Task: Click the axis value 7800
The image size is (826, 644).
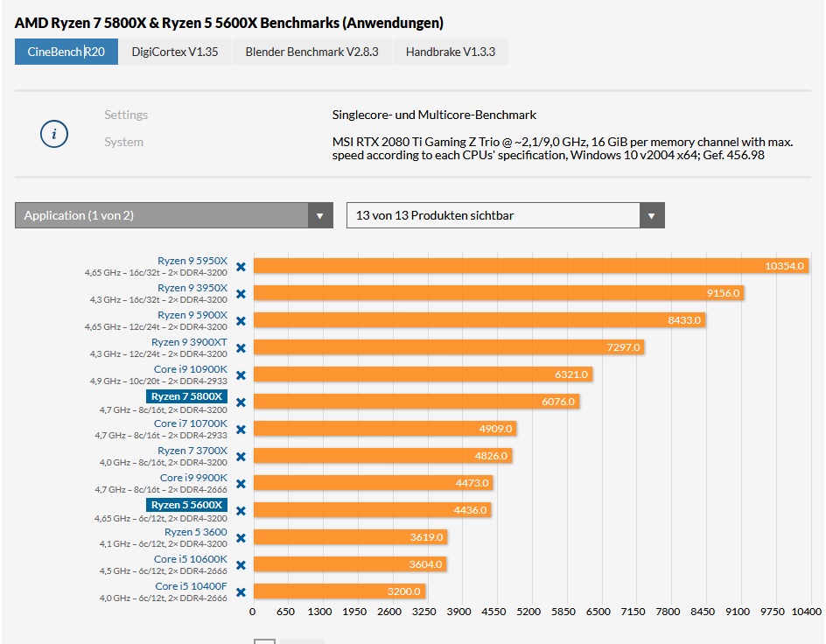Action: point(668,612)
